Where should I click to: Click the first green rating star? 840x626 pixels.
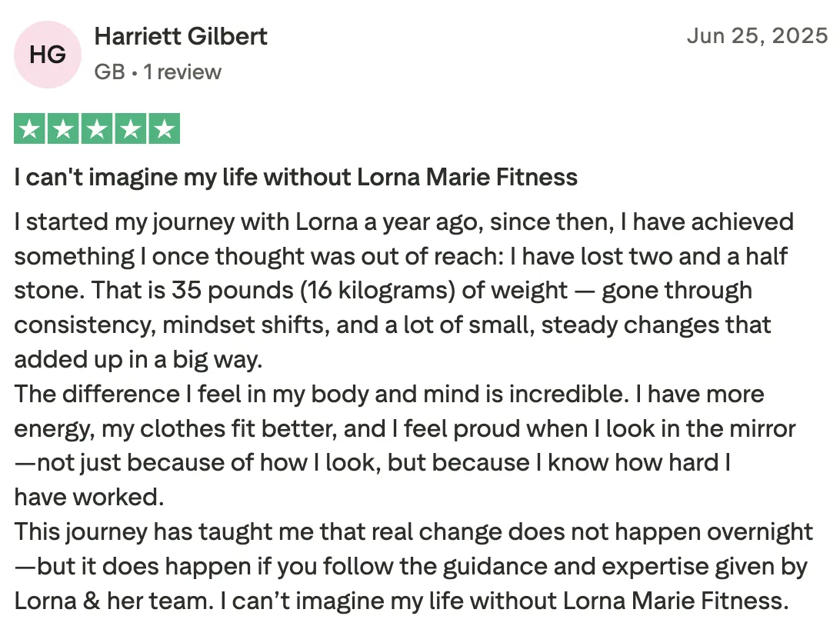(29, 128)
